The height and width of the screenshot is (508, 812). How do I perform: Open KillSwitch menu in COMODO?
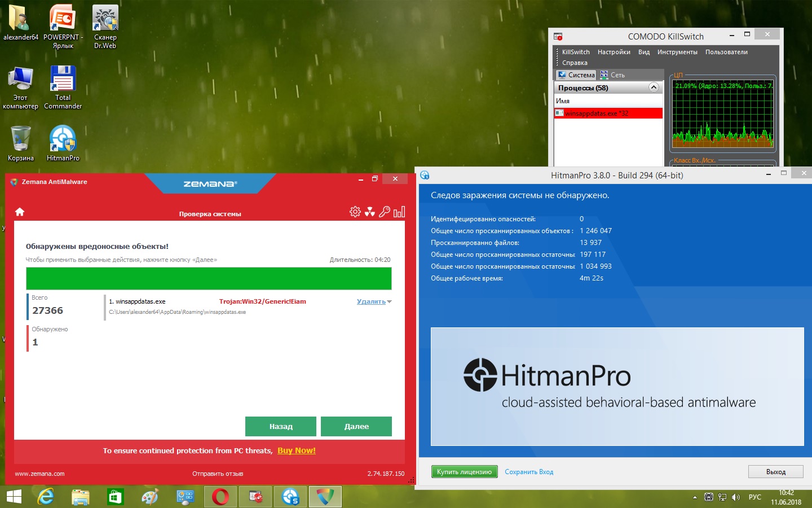[x=576, y=52]
